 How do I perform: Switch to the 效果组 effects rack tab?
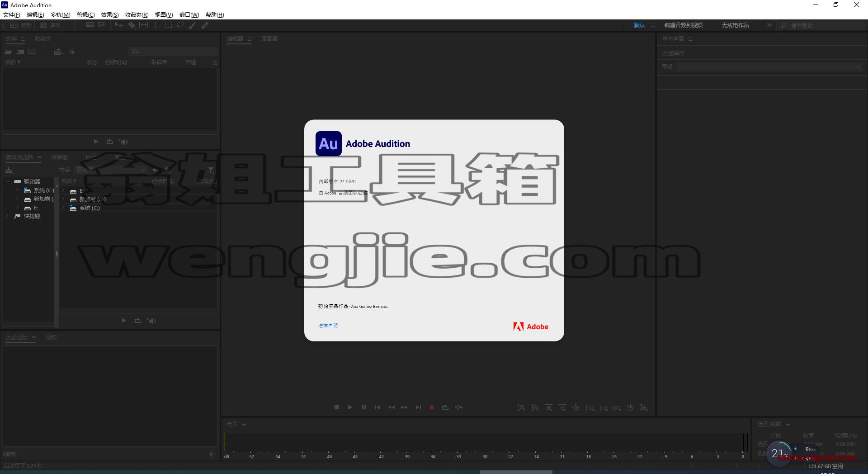click(59, 157)
